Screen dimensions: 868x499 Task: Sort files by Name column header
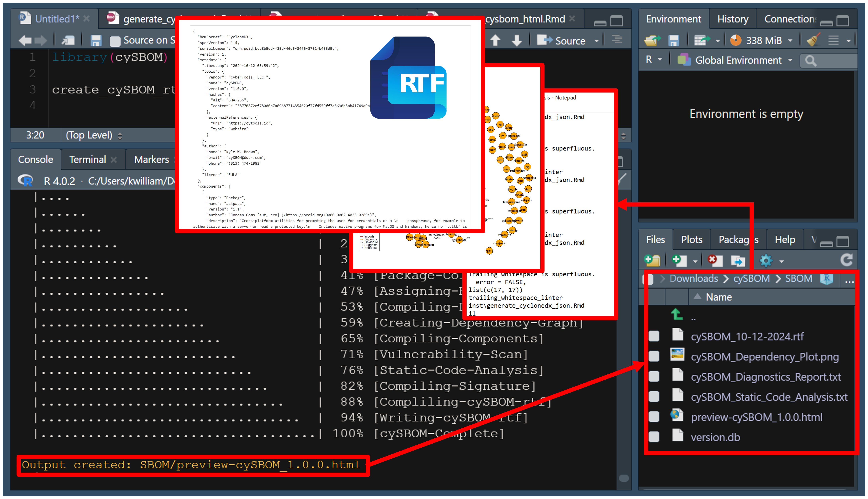[x=718, y=297]
